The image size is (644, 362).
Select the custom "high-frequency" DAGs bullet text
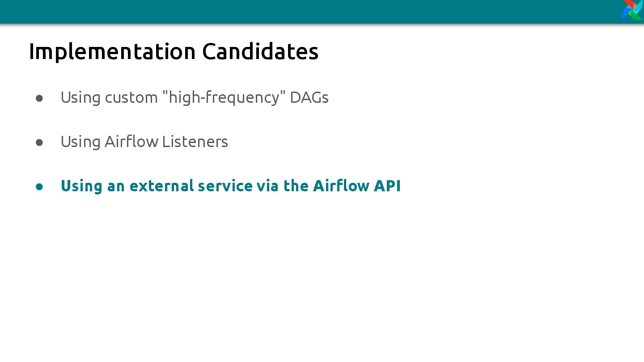pos(195,97)
